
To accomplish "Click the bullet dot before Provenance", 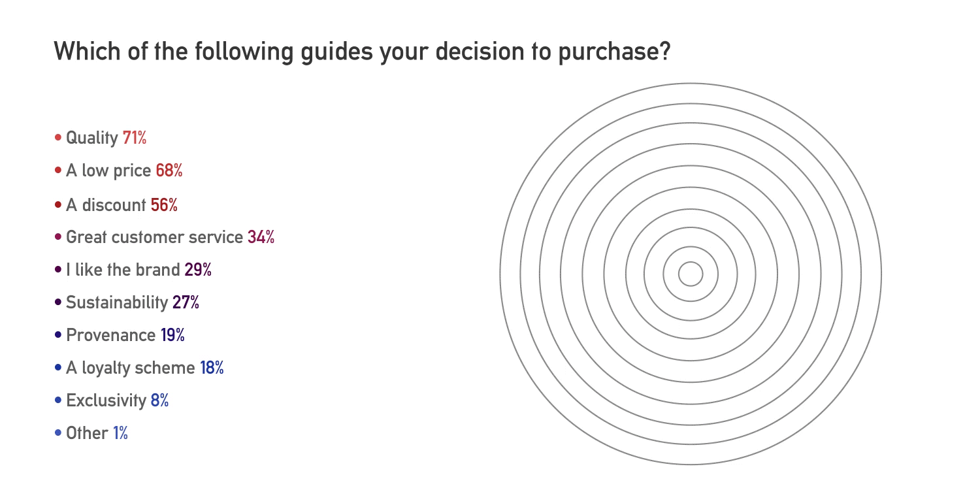I will (58, 335).
